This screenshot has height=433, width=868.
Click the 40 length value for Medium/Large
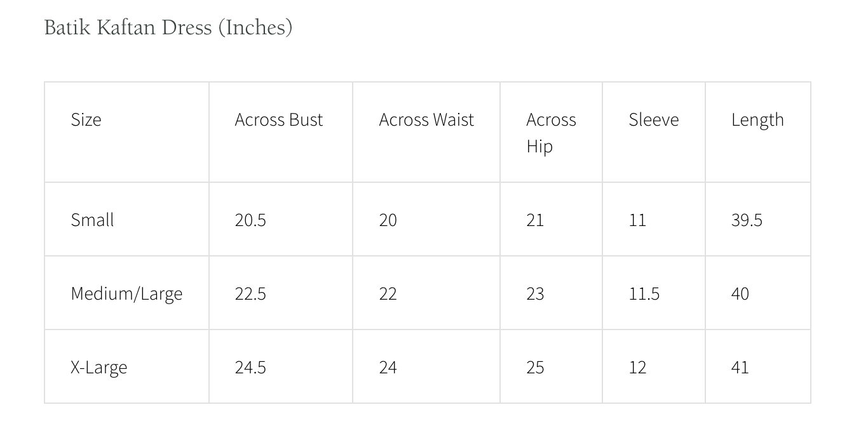click(x=740, y=293)
